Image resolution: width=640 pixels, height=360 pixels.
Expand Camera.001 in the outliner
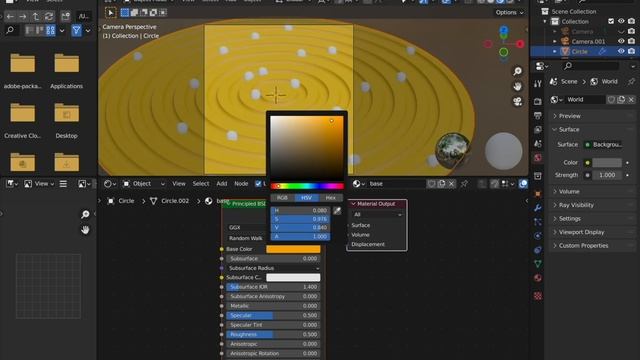[x=555, y=41]
